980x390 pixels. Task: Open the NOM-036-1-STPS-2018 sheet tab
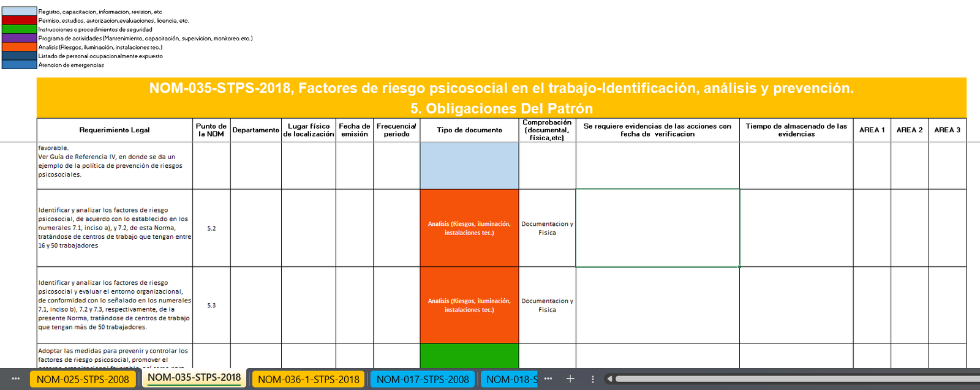click(x=309, y=379)
